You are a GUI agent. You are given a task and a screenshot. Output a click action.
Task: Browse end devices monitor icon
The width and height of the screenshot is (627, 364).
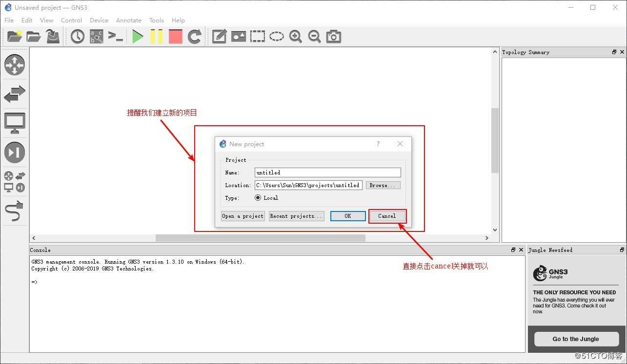coord(15,123)
